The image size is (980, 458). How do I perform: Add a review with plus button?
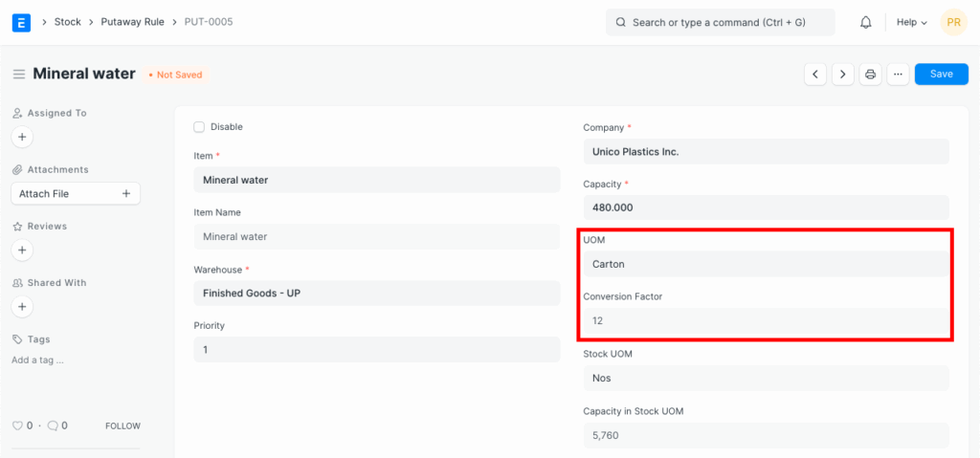[x=22, y=251]
